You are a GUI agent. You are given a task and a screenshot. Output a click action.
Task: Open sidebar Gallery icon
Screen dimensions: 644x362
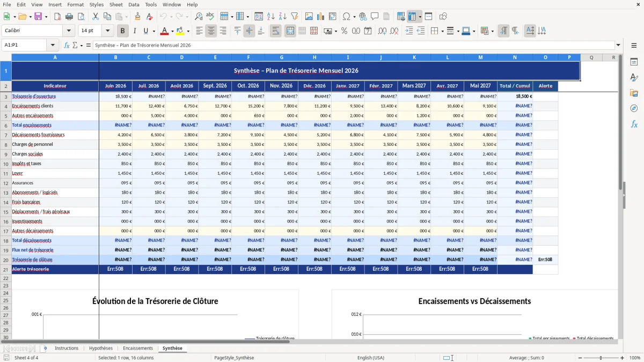[x=634, y=93]
